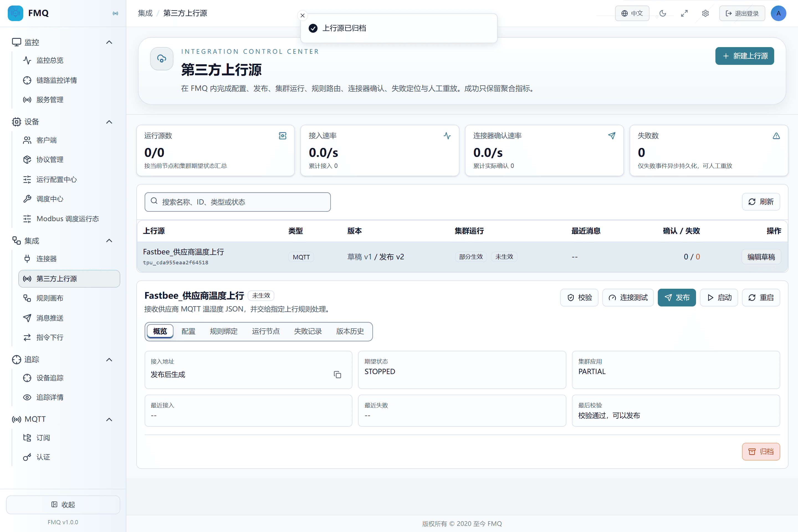
Task: Open MQTT 认证 in the sidebar
Action: (69, 457)
